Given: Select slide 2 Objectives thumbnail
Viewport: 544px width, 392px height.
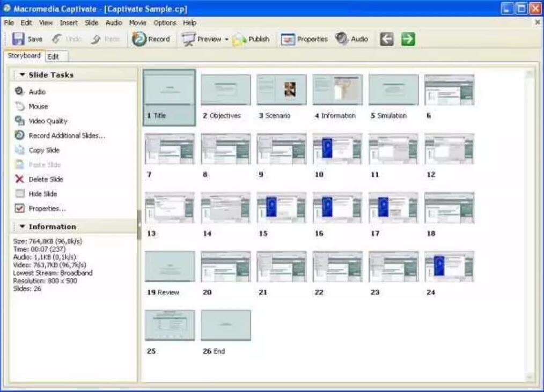Looking at the screenshot, I should [x=225, y=89].
